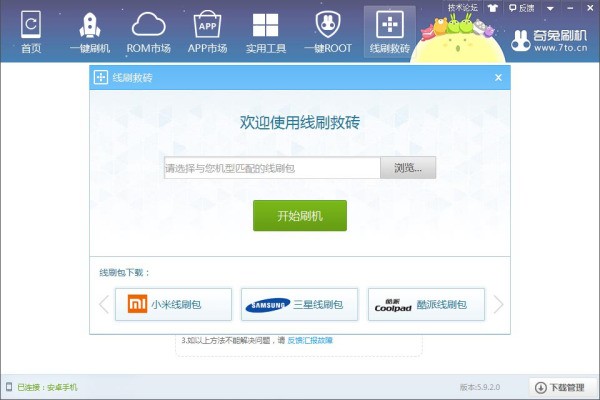
Task: Open the 技术论坛 forum link
Action: click(x=463, y=8)
